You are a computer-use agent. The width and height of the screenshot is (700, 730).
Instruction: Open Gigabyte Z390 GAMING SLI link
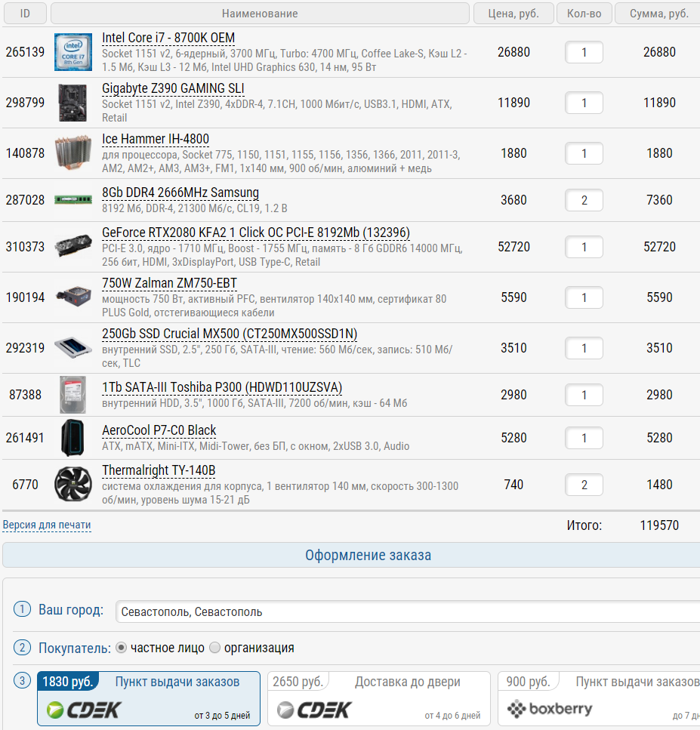[173, 88]
